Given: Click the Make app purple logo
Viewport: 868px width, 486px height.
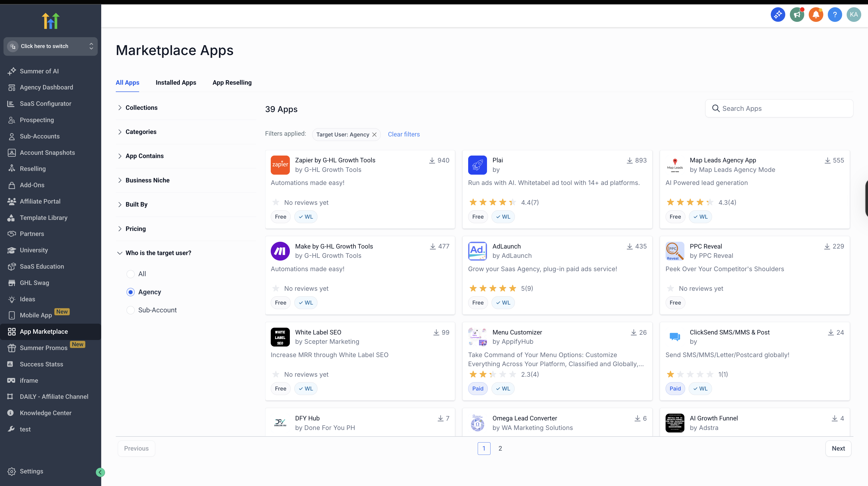Looking at the screenshot, I should point(280,251).
